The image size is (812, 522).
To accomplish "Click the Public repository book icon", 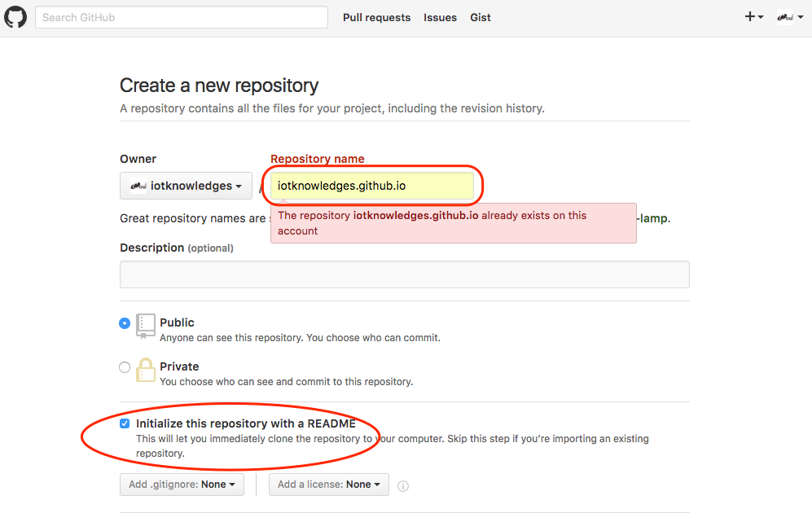I will pos(146,326).
